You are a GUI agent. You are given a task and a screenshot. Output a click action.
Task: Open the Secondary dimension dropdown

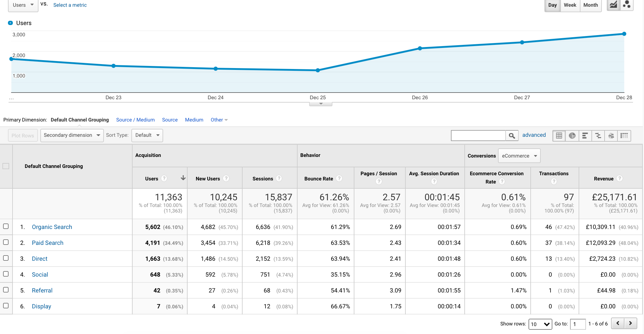click(x=72, y=135)
